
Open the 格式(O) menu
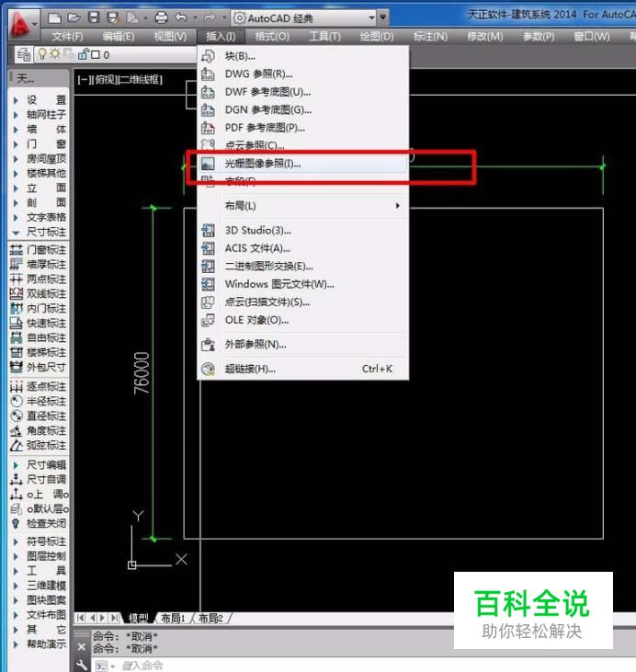[x=272, y=37]
